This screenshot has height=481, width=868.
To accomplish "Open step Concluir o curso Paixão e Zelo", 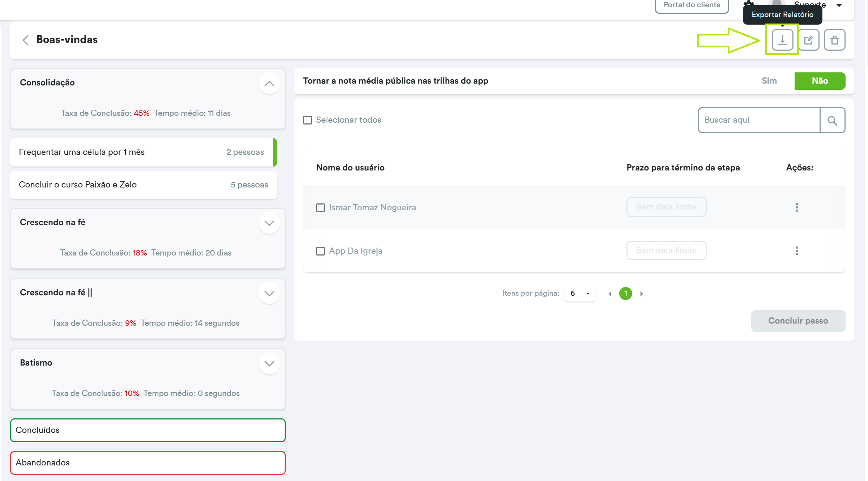I will pyautogui.click(x=143, y=185).
